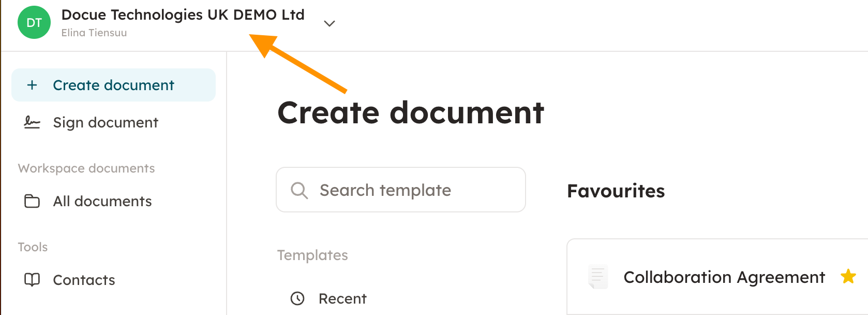The image size is (868, 315).
Task: Open Create document in the sidebar
Action: tap(114, 85)
